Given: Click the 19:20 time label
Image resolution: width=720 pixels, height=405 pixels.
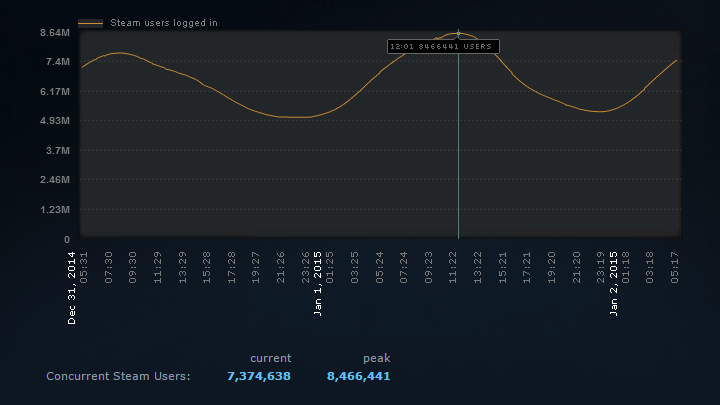Looking at the screenshot, I should coord(551,267).
